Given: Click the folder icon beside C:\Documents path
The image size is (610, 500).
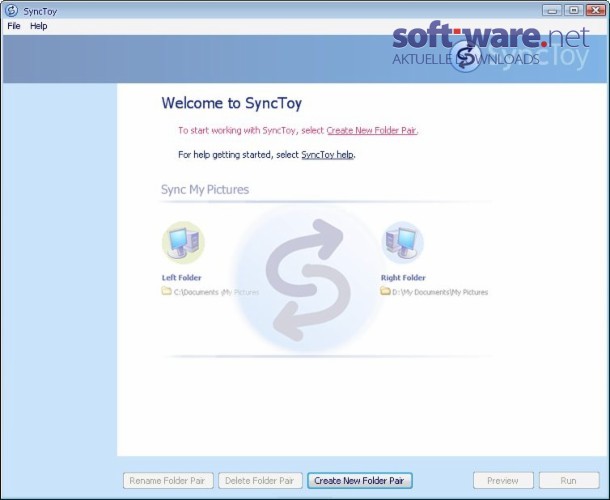Looking at the screenshot, I should click(167, 291).
